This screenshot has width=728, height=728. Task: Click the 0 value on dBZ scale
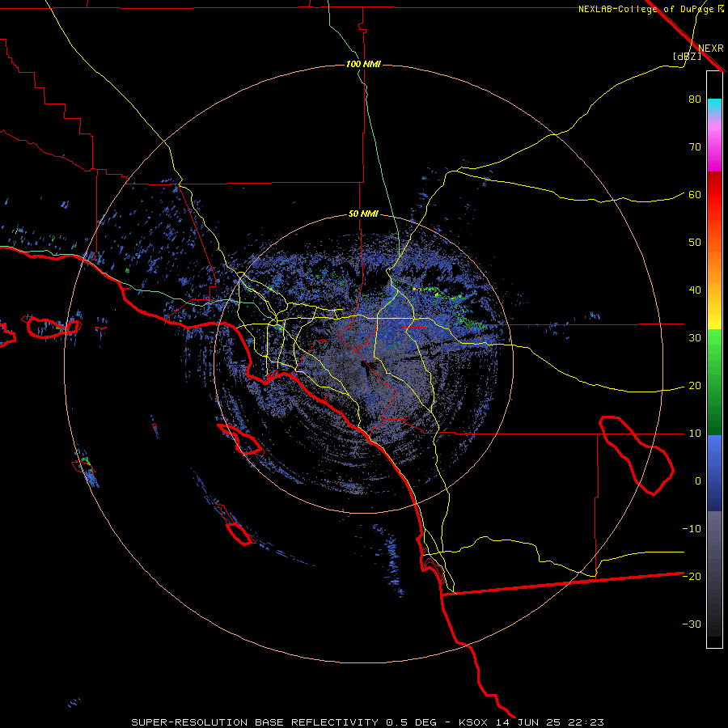(x=697, y=481)
